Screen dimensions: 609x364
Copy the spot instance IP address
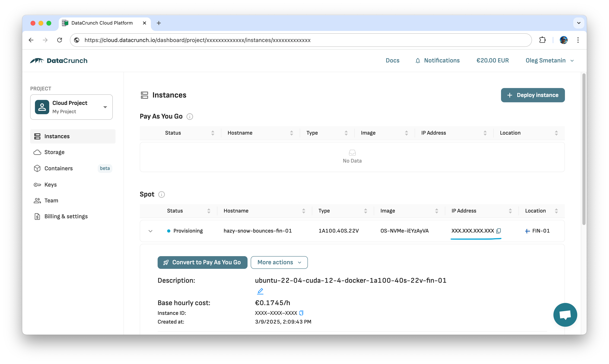tap(498, 231)
